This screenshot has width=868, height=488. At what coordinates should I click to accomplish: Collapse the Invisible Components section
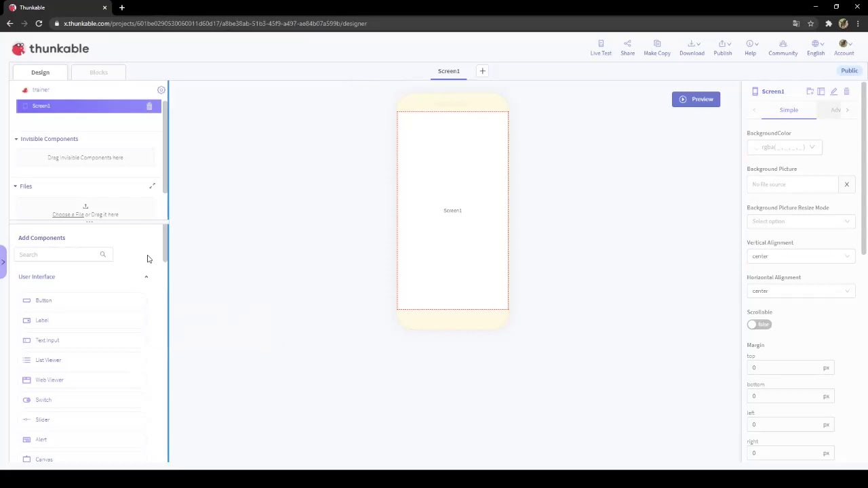point(16,139)
